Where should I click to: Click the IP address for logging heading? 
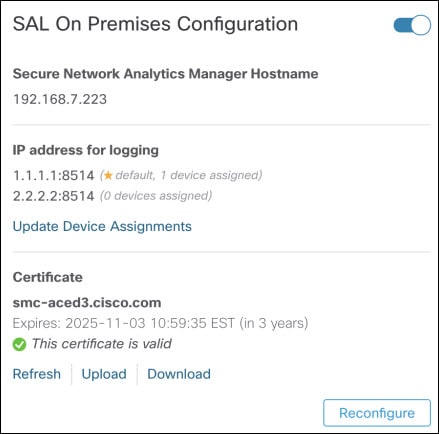[x=86, y=150]
